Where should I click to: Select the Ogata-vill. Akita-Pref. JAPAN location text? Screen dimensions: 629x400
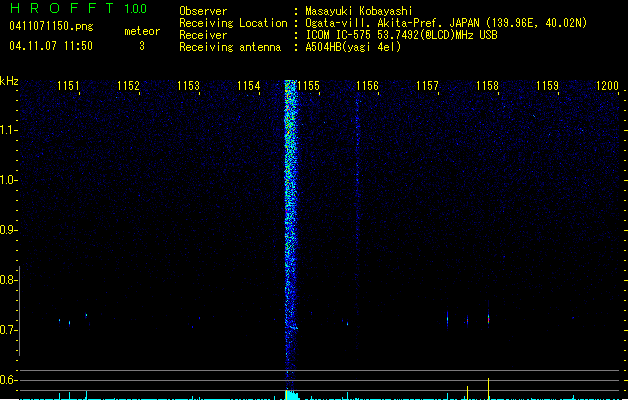click(x=446, y=23)
